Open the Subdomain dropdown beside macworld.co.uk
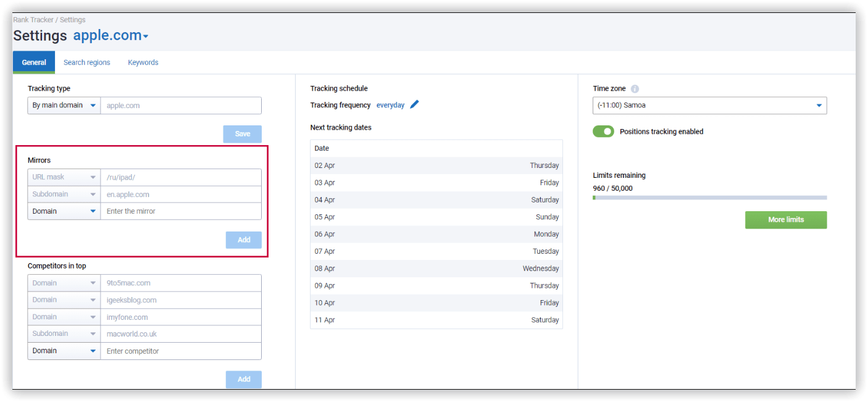Image resolution: width=868 pixels, height=402 pixels. [x=64, y=333]
